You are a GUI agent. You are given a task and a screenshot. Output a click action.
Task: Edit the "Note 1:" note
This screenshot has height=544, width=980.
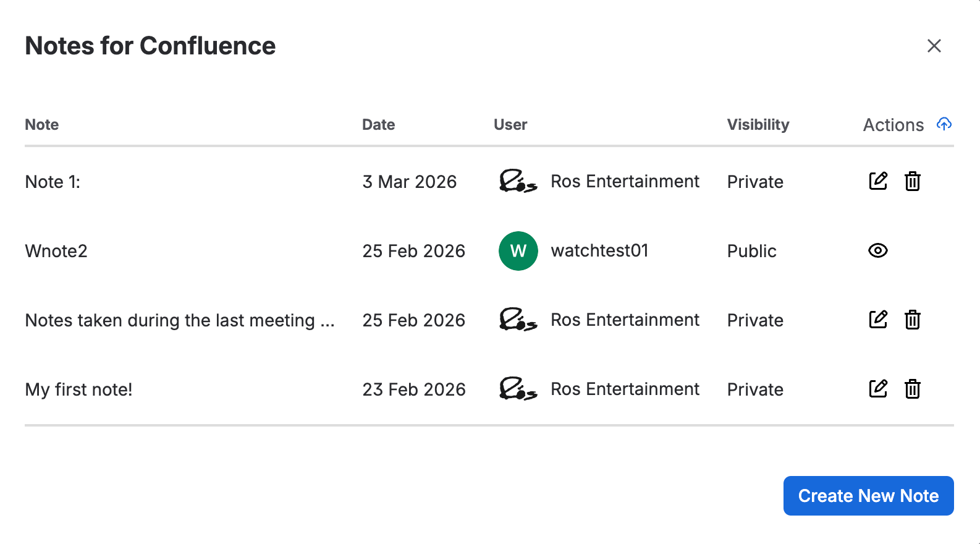coord(878,181)
